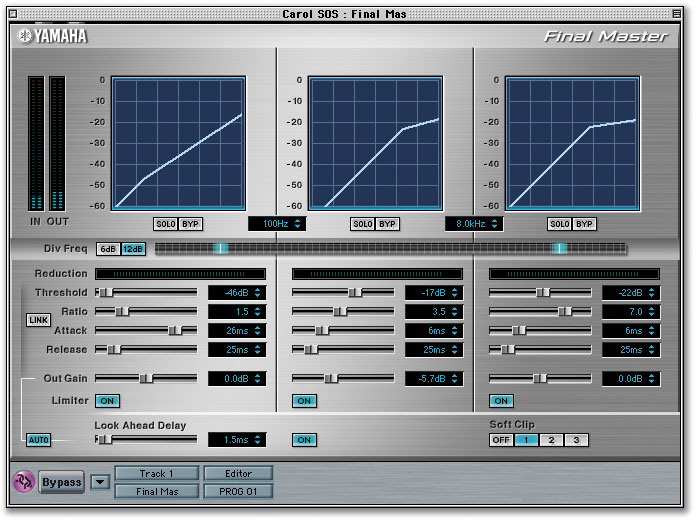The image size is (697, 523).
Task: Click the Div Freq handle near 8.0kHz
Action: point(560,248)
